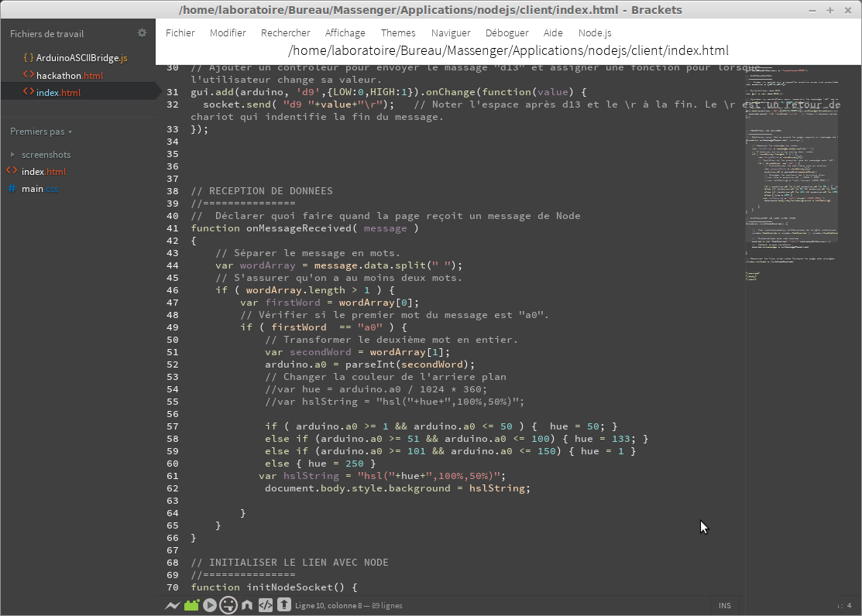Open the code </> icon in status bar
862x616 pixels.
click(265, 605)
